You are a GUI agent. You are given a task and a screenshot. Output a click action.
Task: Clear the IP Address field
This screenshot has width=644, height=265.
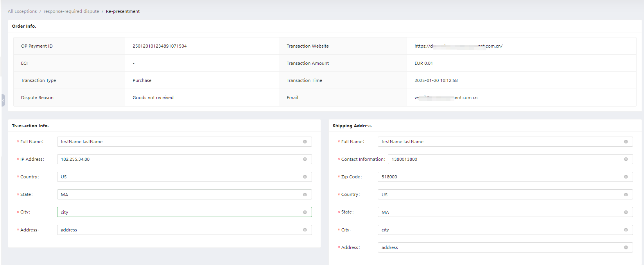305,159
